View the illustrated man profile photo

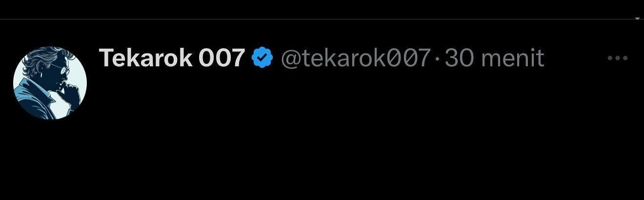pyautogui.click(x=50, y=82)
